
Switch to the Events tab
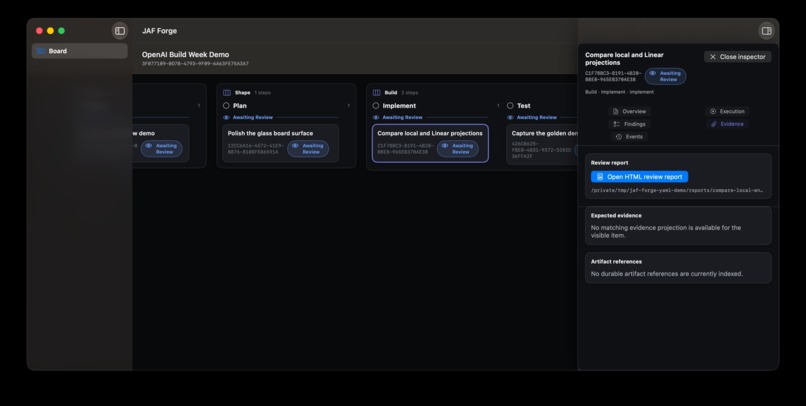pyautogui.click(x=629, y=137)
